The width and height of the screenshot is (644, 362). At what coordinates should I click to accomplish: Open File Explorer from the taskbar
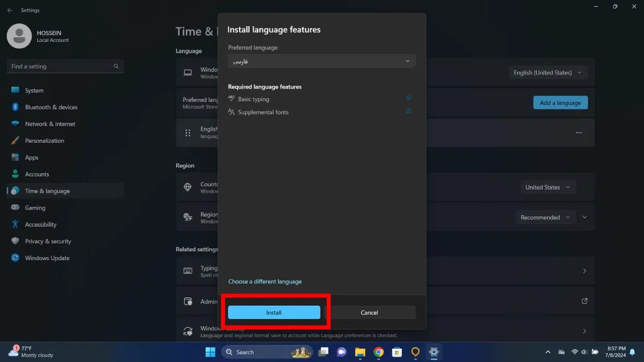pyautogui.click(x=360, y=352)
